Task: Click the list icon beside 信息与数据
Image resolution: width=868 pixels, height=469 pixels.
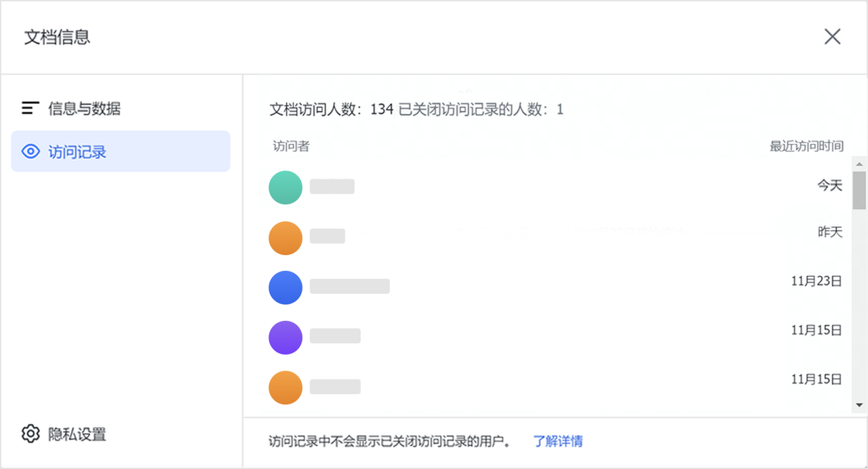Action: (x=31, y=108)
